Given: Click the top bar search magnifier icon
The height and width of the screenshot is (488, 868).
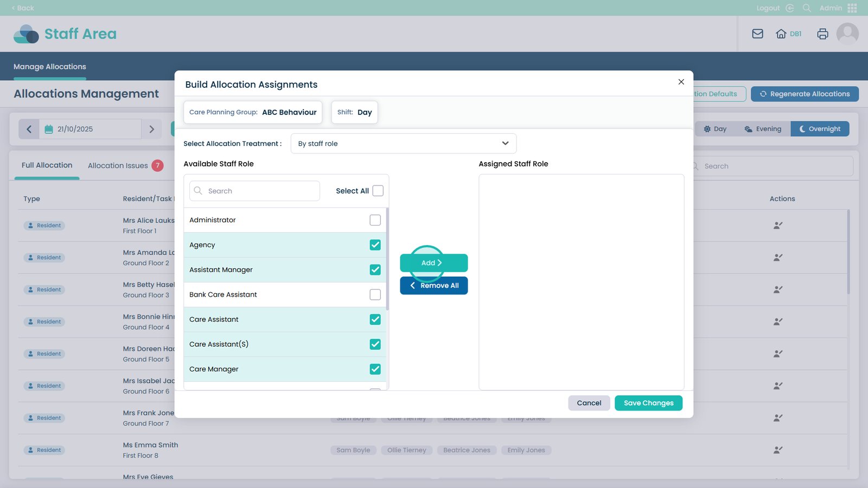Looking at the screenshot, I should pyautogui.click(x=807, y=8).
